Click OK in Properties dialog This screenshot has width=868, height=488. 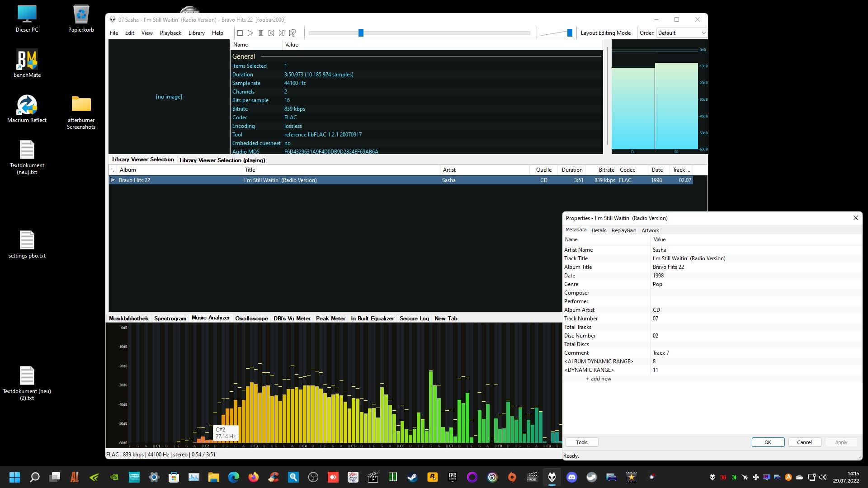coord(768,442)
